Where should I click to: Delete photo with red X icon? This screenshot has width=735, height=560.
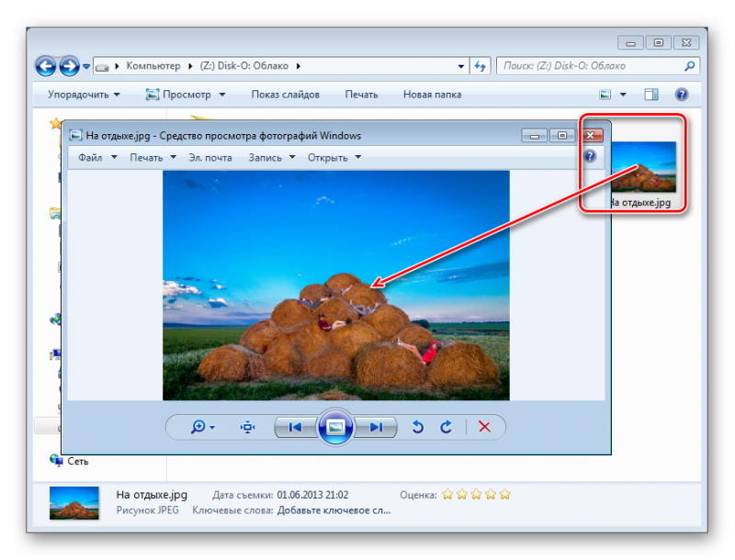pos(484,427)
